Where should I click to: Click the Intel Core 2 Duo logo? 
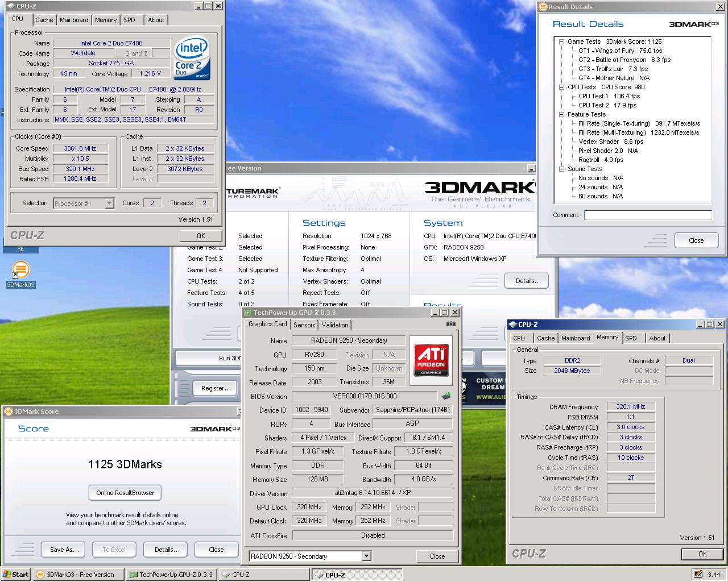pos(192,59)
